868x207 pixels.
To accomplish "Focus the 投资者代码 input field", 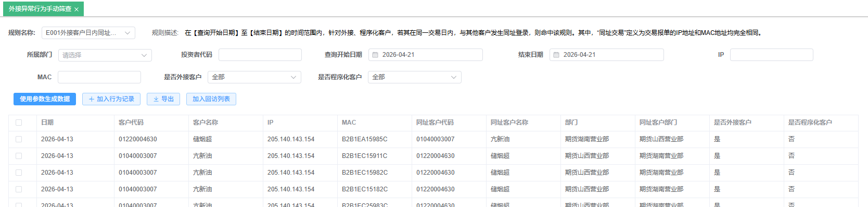I will (x=260, y=55).
